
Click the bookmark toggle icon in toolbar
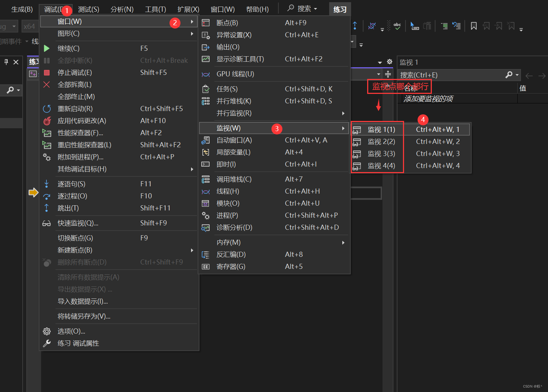point(473,26)
